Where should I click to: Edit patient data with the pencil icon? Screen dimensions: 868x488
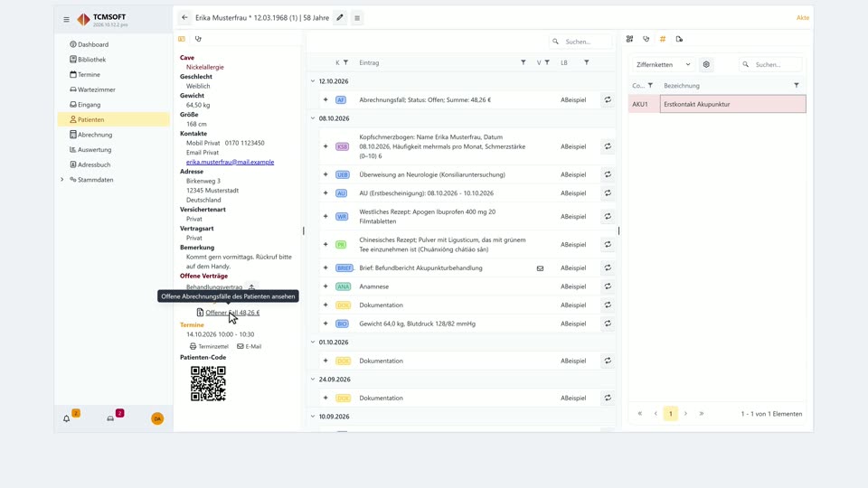point(340,18)
